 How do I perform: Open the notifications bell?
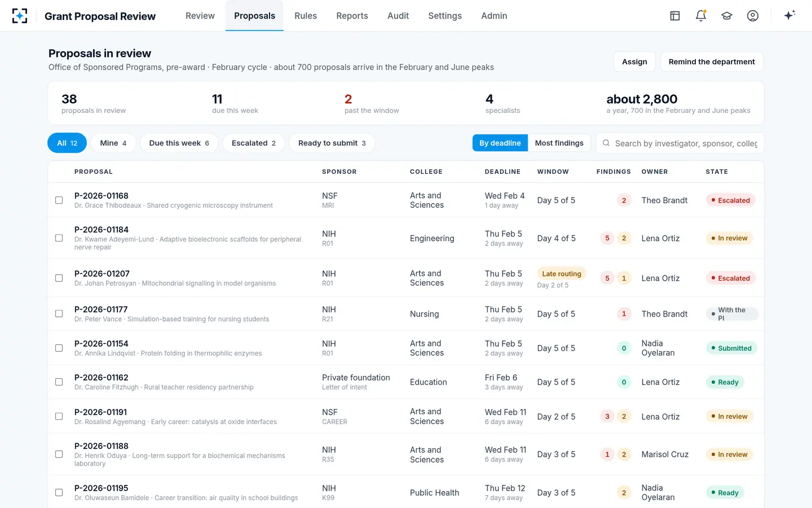coord(701,16)
